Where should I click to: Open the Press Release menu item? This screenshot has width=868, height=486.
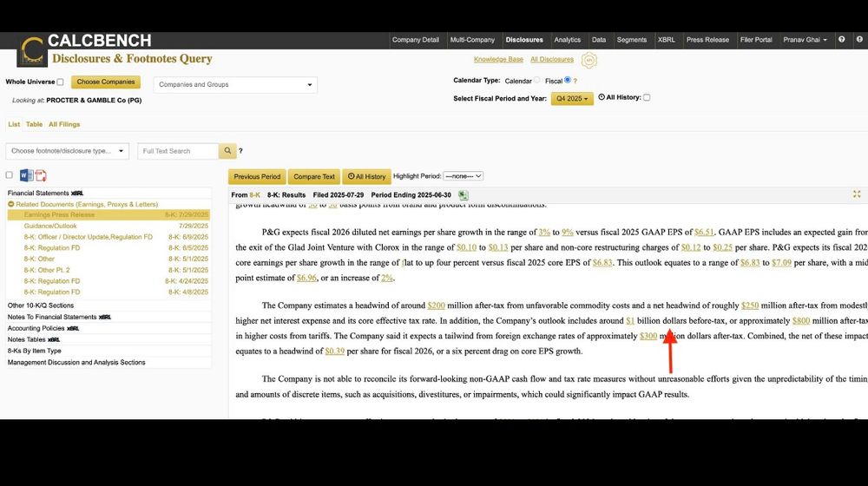coord(707,40)
